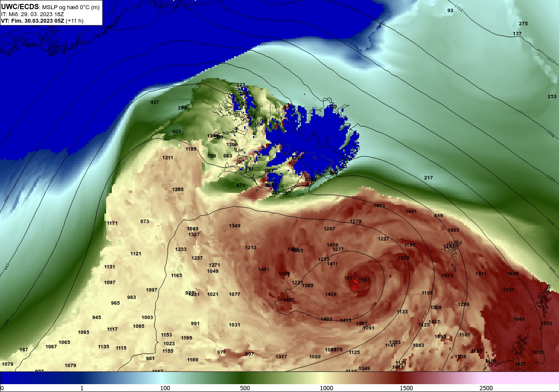Click the 500 label on the color scale
The height and width of the screenshot is (392, 559).
click(245, 388)
